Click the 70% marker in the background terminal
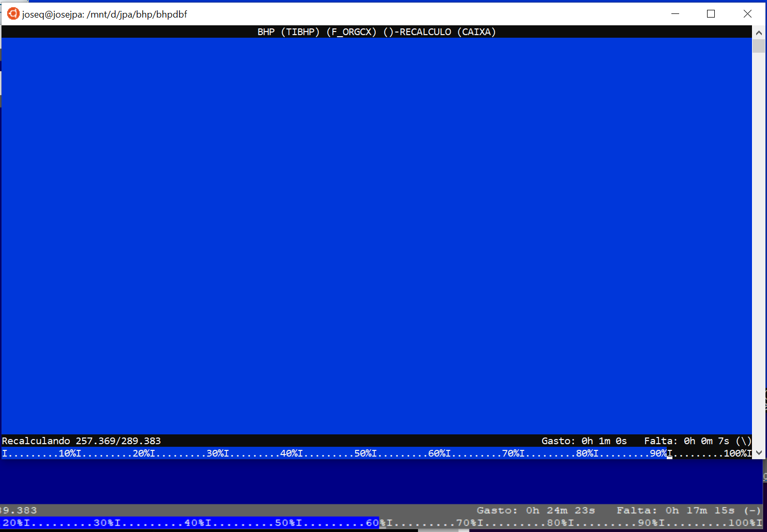 pyautogui.click(x=466, y=523)
